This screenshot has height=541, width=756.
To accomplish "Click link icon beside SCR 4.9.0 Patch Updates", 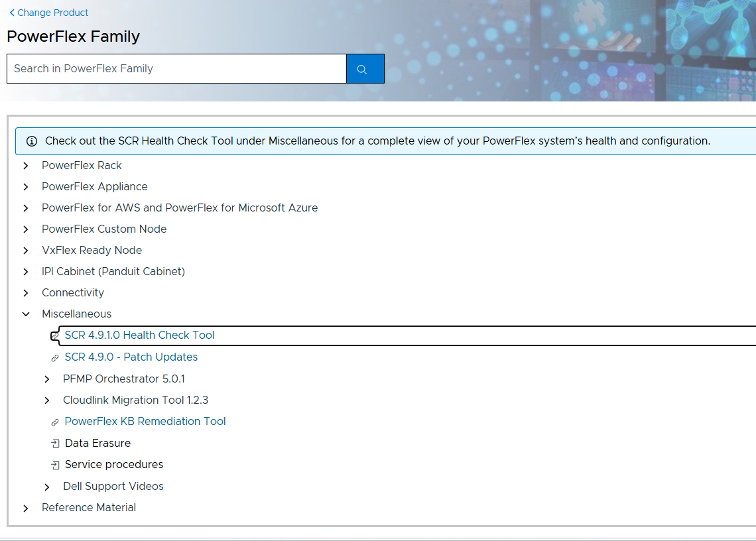I will (55, 358).
